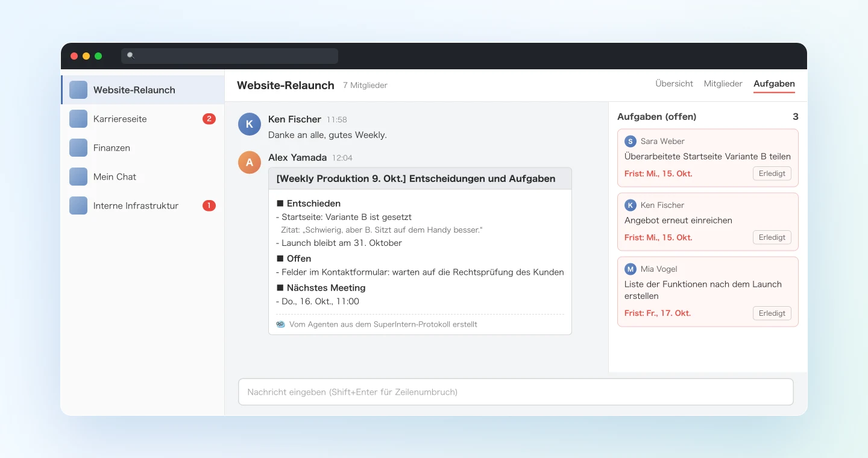Click the 'Do., 16. Okt., 11:00' meeting line
Image resolution: width=868 pixels, height=458 pixels.
[318, 301]
